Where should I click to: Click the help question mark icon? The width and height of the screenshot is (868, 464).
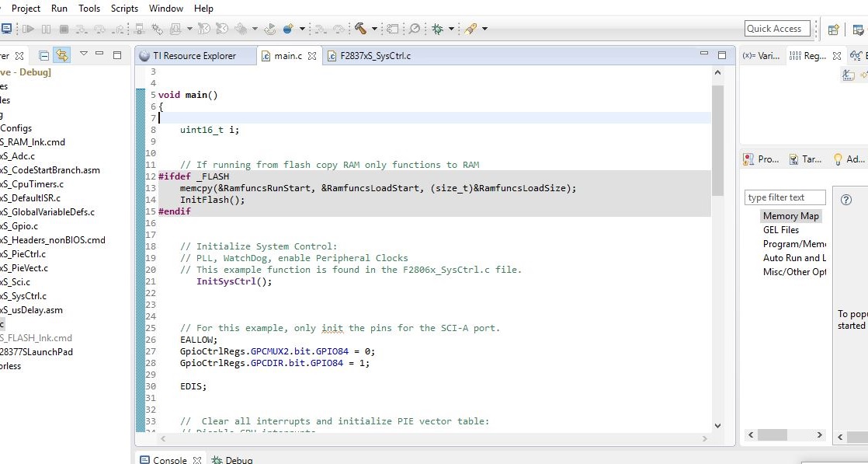[x=845, y=200]
